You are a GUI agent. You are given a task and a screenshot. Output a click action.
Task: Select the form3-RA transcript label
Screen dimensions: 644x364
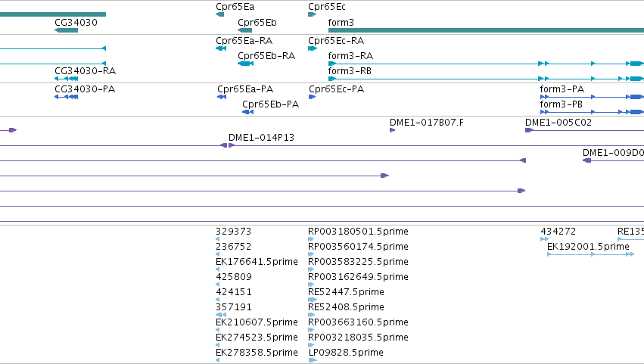(350, 56)
